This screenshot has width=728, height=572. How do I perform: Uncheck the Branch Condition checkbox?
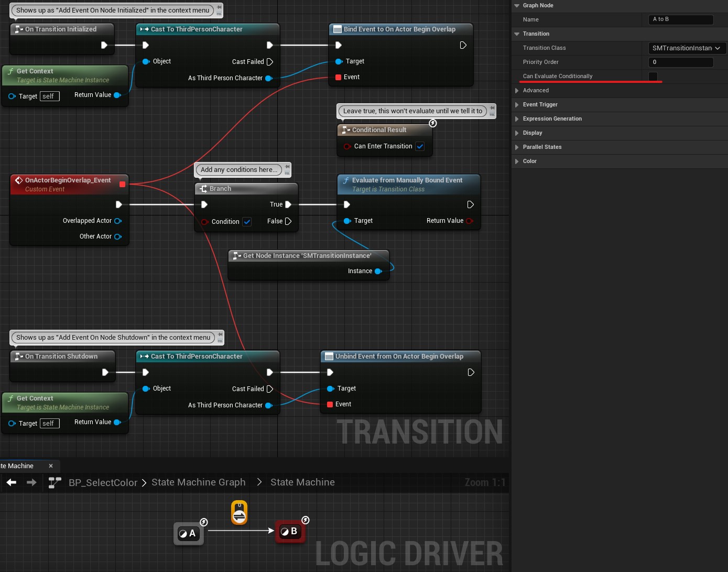pyautogui.click(x=247, y=222)
